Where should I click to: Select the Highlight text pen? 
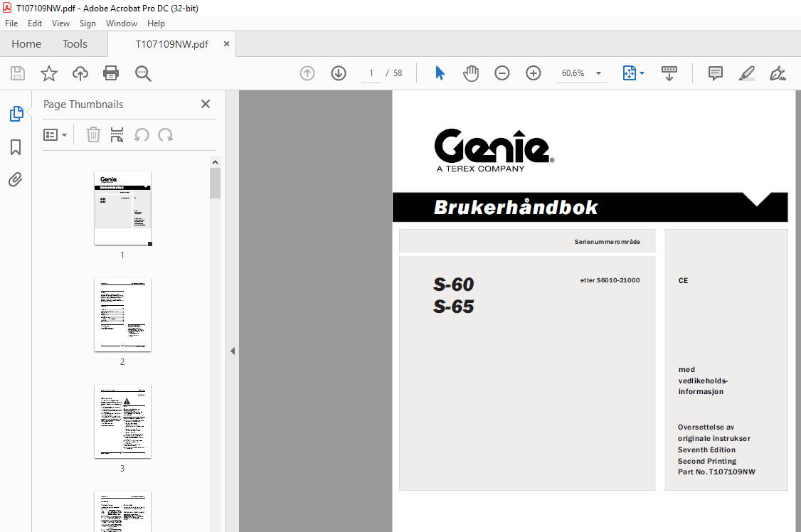click(746, 73)
